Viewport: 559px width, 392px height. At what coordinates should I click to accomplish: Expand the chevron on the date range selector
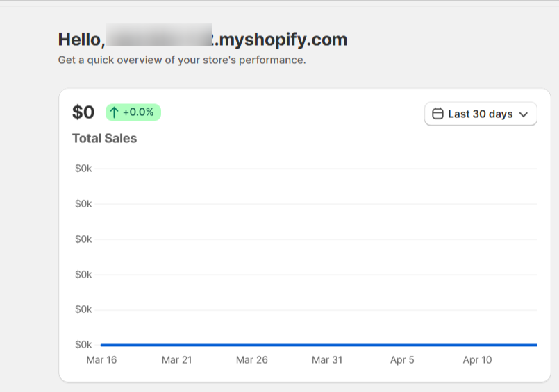click(x=524, y=114)
